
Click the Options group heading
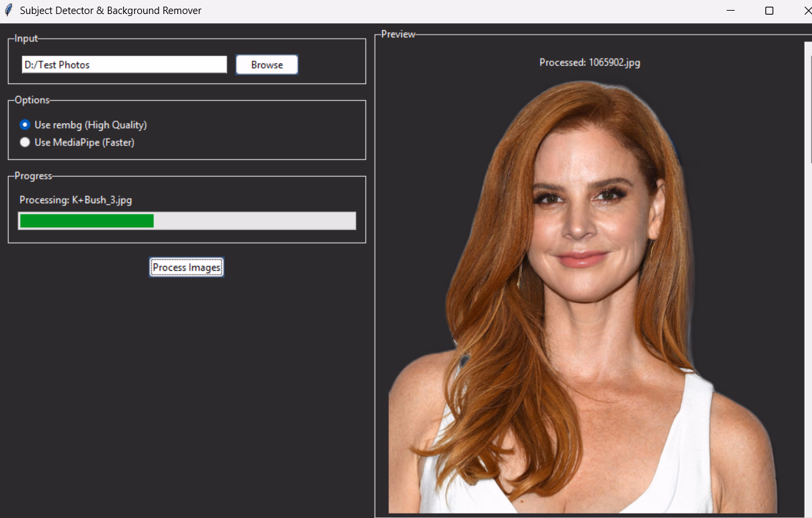tap(32, 100)
